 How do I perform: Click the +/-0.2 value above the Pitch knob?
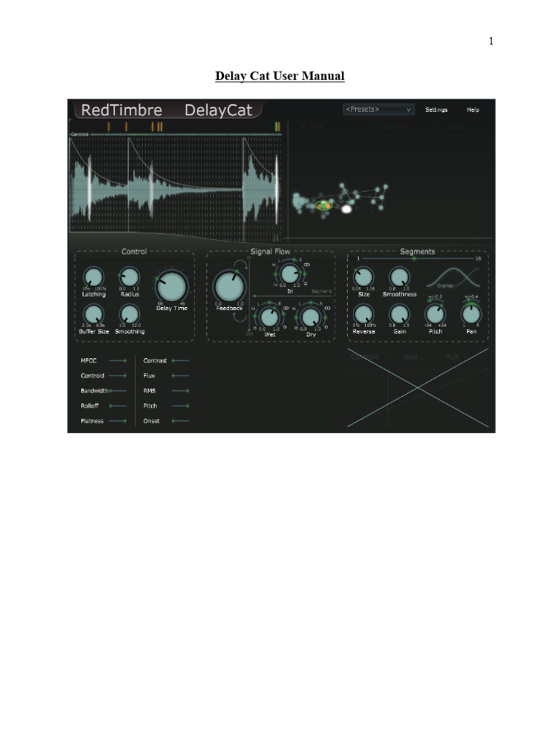point(435,296)
